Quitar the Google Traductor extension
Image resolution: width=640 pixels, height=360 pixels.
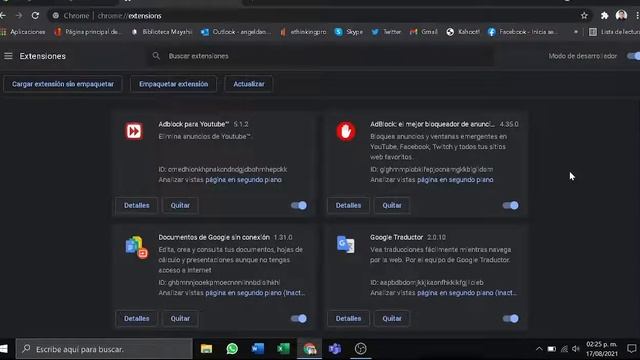pos(392,318)
